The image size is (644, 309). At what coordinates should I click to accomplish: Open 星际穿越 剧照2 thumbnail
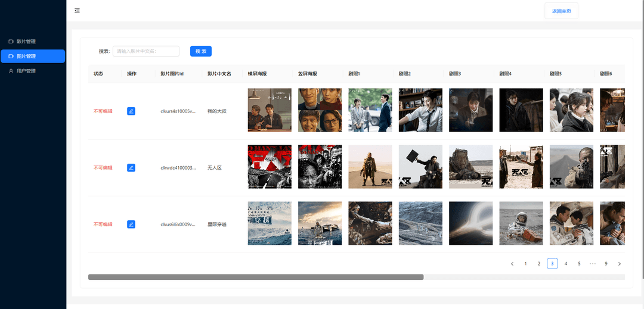[420, 223]
